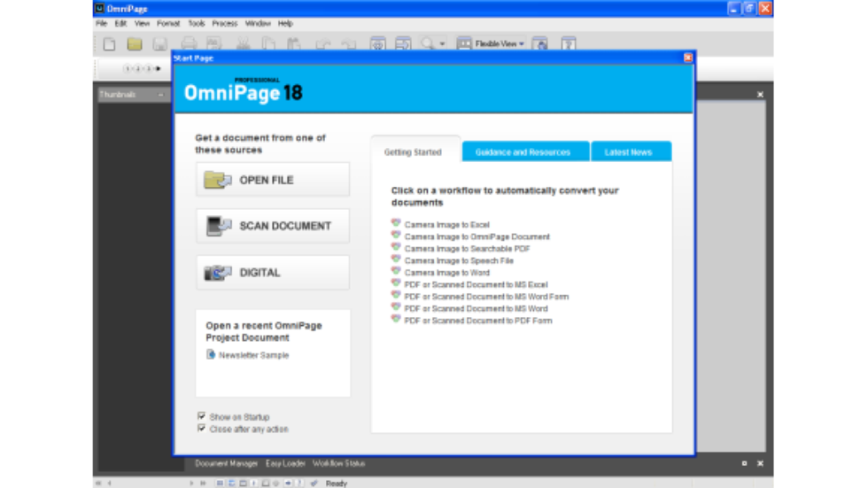Go to next page in status bar

coord(191,483)
